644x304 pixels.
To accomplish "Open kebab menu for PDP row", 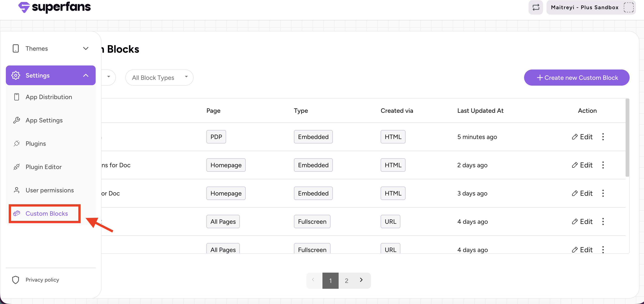I will tap(603, 137).
